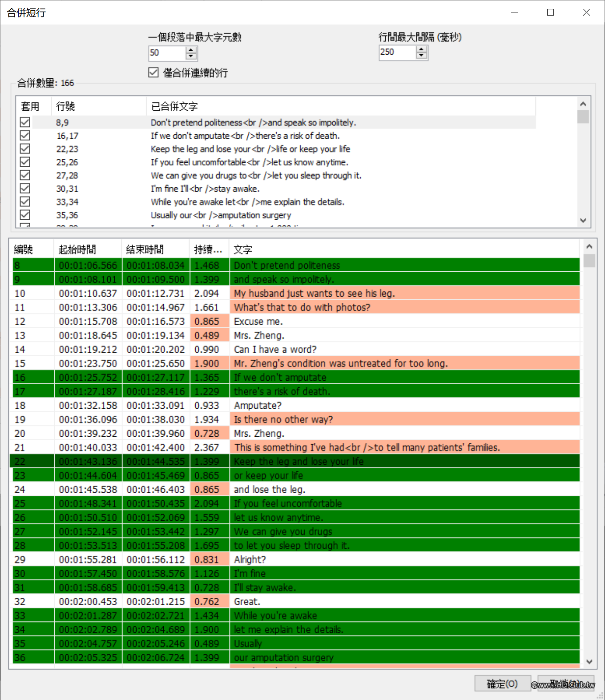Select subtitle line "Excuse me."
The image size is (605, 700).
[x=295, y=321]
